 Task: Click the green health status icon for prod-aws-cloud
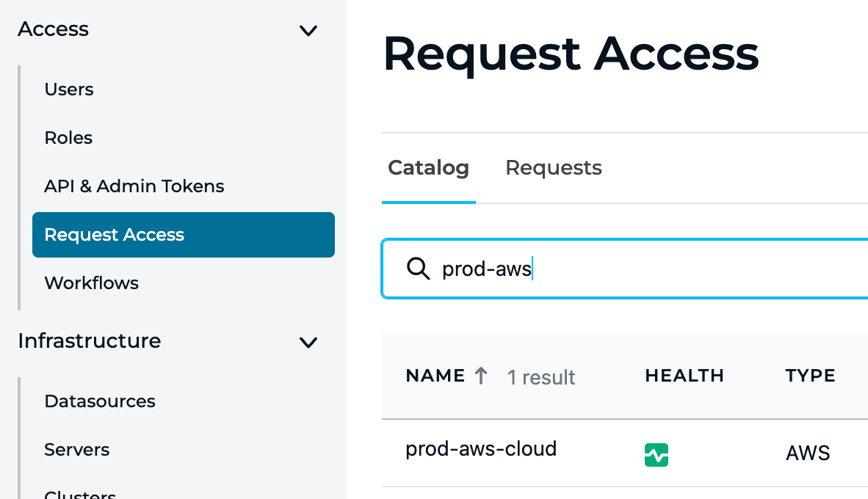click(656, 454)
